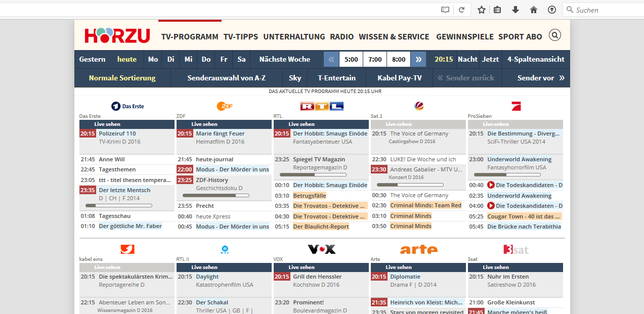The image size is (644, 314).
Task: Click the play icon beside 00:40 Die Todeskandidaten
Action: click(491, 185)
